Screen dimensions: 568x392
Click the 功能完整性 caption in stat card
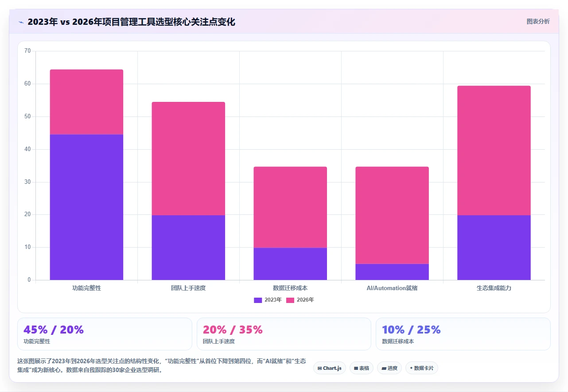pyautogui.click(x=37, y=342)
